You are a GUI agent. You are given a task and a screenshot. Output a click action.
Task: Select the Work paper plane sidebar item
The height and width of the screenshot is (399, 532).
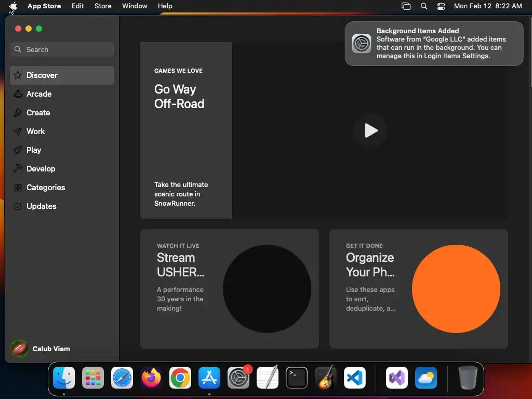(x=62, y=131)
